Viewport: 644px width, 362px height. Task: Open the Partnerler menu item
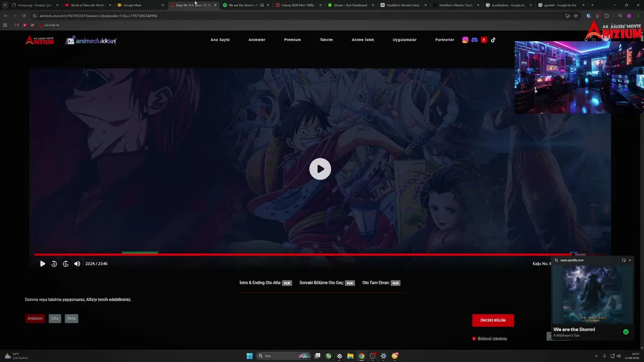coord(445,40)
